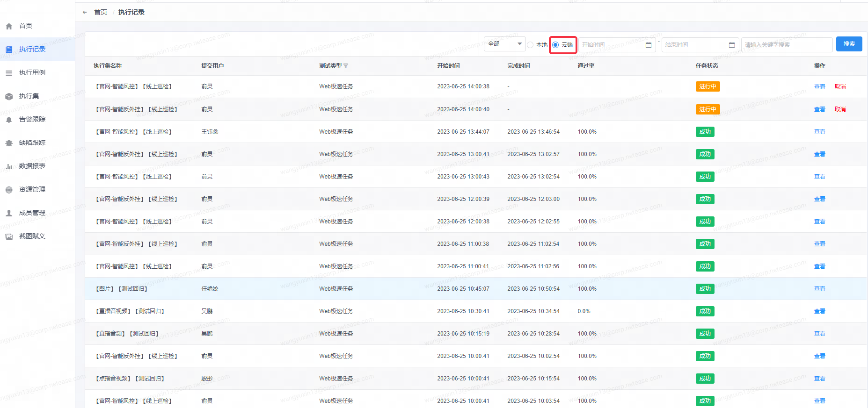Click the 开始时间 date field
Screen dimensions: 868x408
(x=617, y=45)
